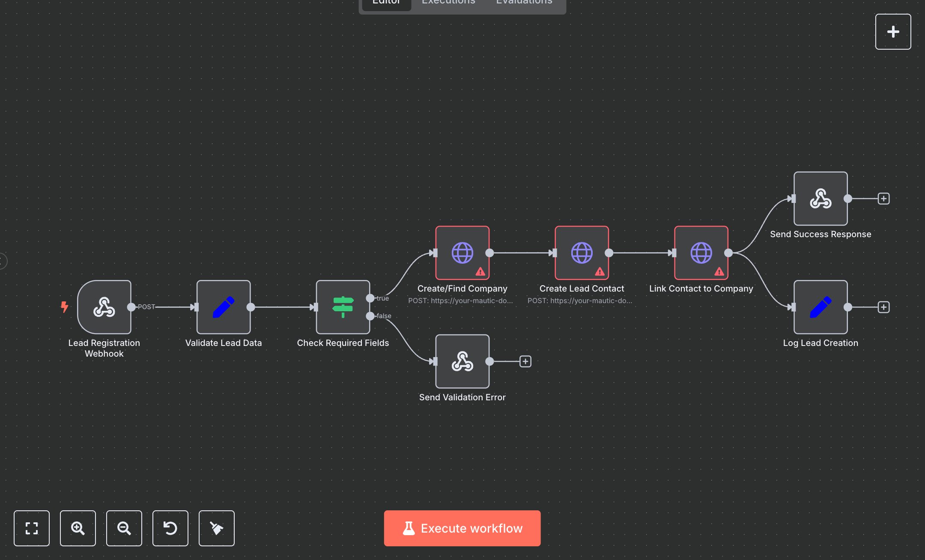Open the Validate Lead Data node

(223, 307)
